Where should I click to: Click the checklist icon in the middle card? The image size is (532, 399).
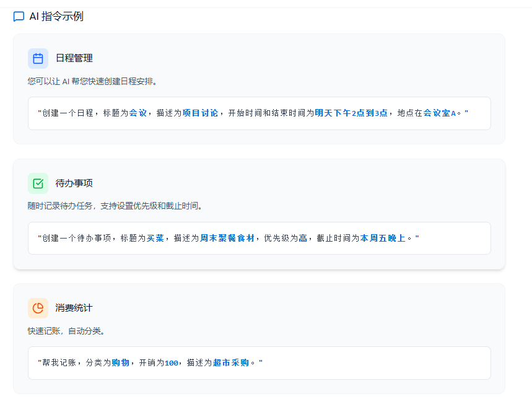point(38,183)
